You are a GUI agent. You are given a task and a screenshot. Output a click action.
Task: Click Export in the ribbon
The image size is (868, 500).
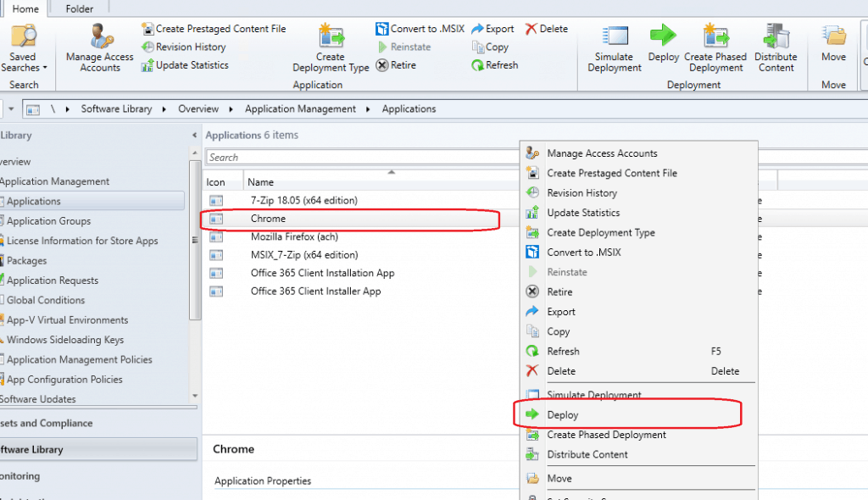492,29
